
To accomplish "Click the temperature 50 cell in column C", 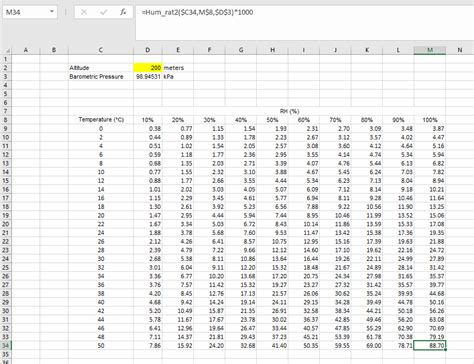I will pyautogui.click(x=101, y=346).
